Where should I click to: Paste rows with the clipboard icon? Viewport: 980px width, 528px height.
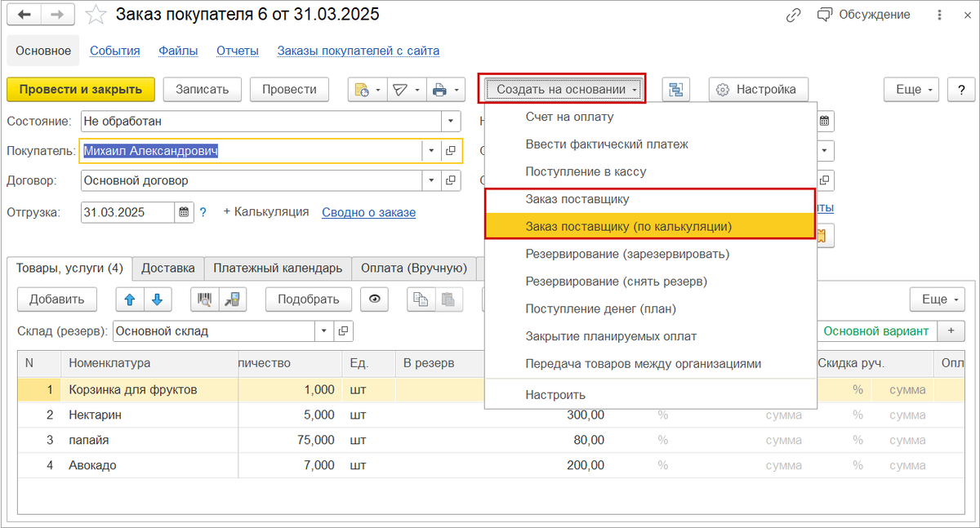[x=449, y=299]
